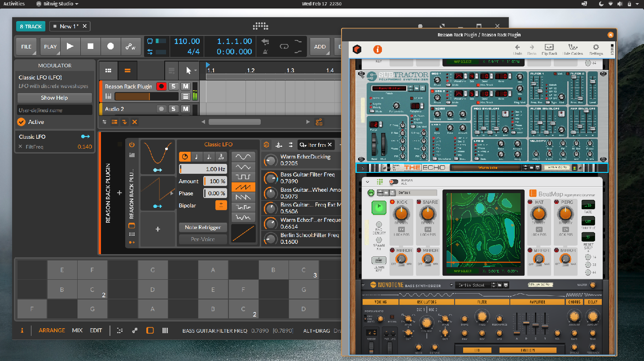The image size is (644, 361).
Task: Click the Bass Guitar:Filter Freq knob
Action: coord(271,178)
